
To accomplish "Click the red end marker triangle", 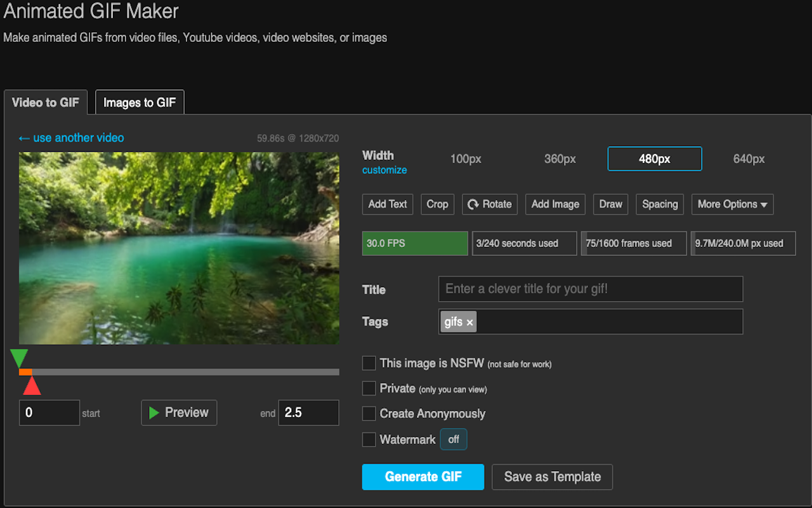I will [x=32, y=385].
